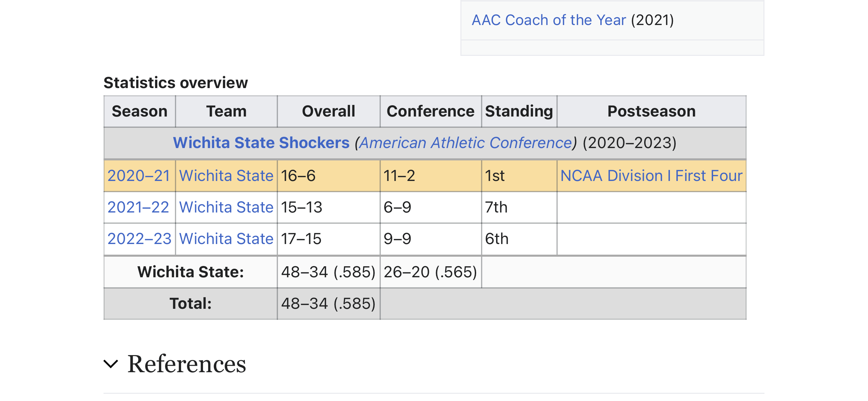Open the 2021–22 season link
868x401 pixels.
(138, 207)
